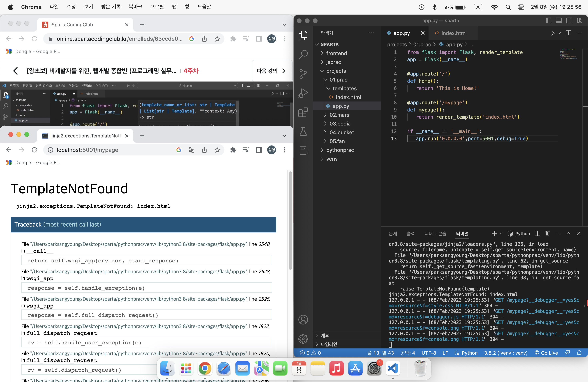588x382 pixels.
Task: Open new tab in the localhost Chrome window
Action: pyautogui.click(x=142, y=136)
